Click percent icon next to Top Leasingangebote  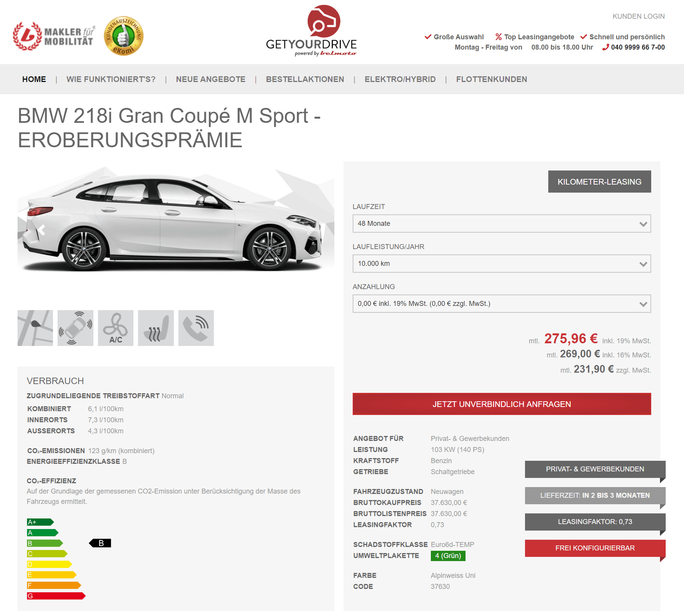pyautogui.click(x=498, y=37)
